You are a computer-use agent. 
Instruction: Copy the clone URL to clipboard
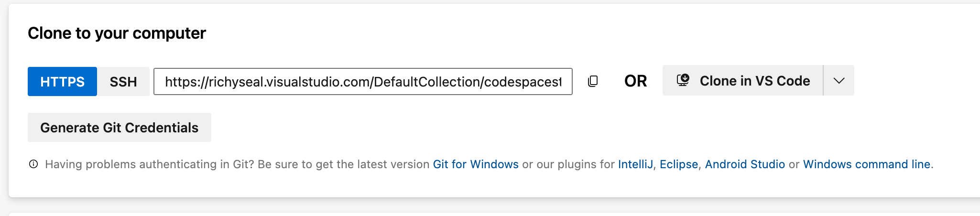[593, 81]
